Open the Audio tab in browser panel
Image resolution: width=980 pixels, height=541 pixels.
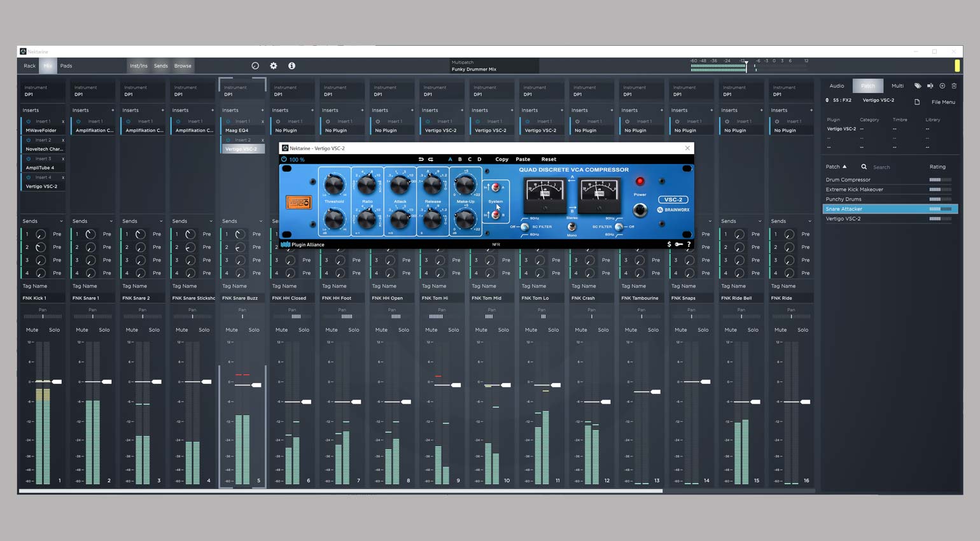(837, 86)
